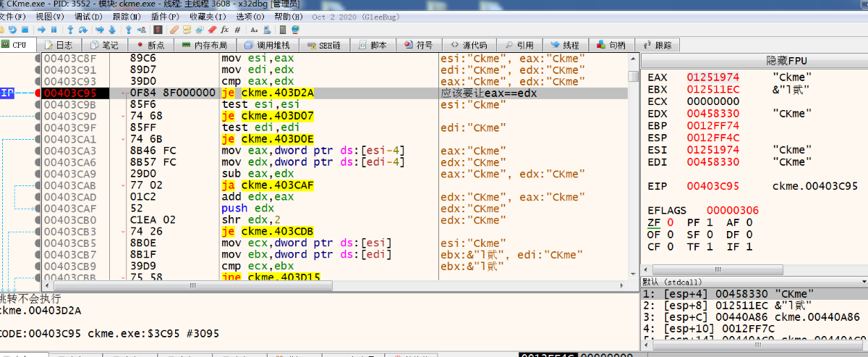Step over with the toolbar icon

coord(83,30)
